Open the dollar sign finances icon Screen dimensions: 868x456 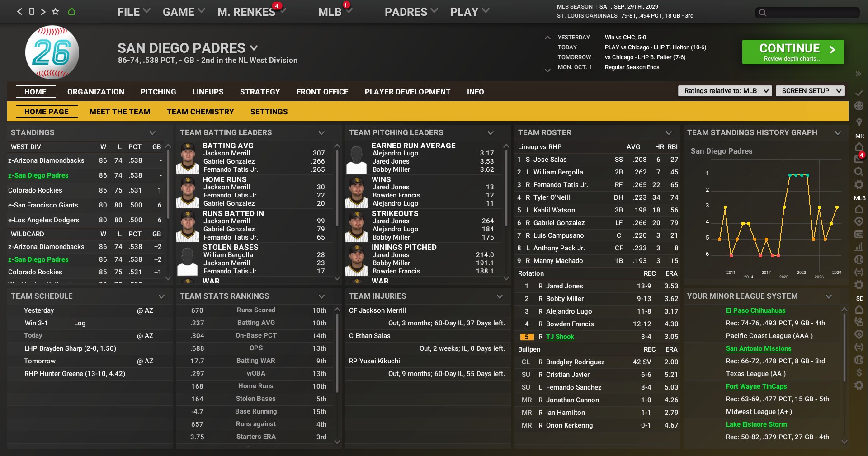click(x=859, y=372)
